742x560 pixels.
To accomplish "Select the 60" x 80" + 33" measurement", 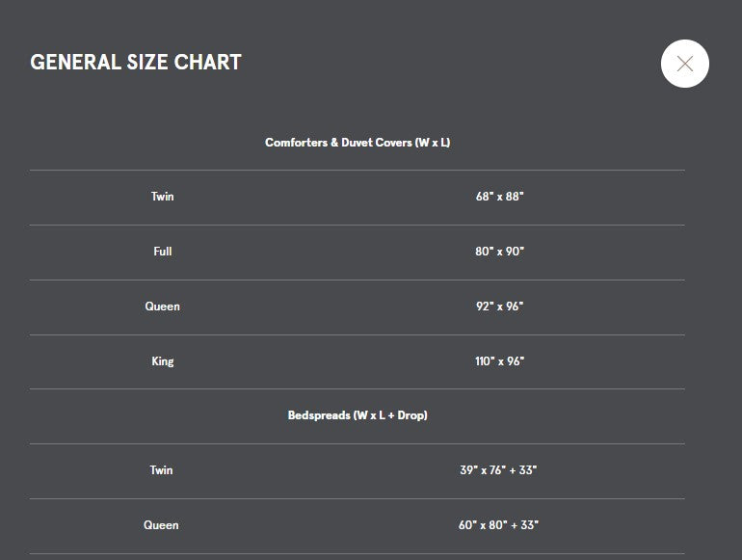I will tap(498, 525).
